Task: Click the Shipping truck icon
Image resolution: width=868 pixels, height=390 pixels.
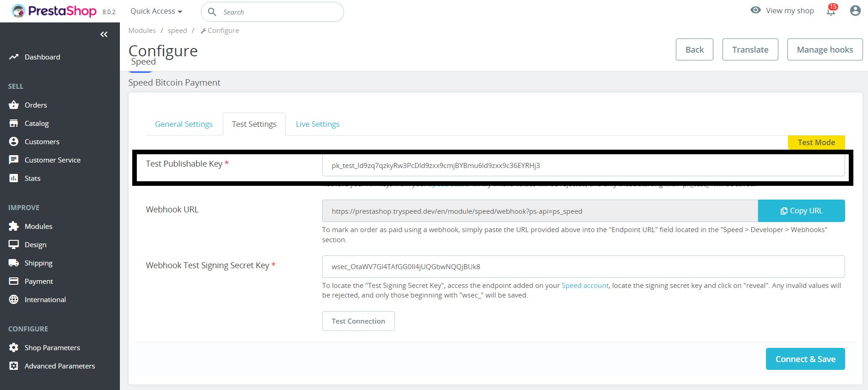Action: coord(14,263)
